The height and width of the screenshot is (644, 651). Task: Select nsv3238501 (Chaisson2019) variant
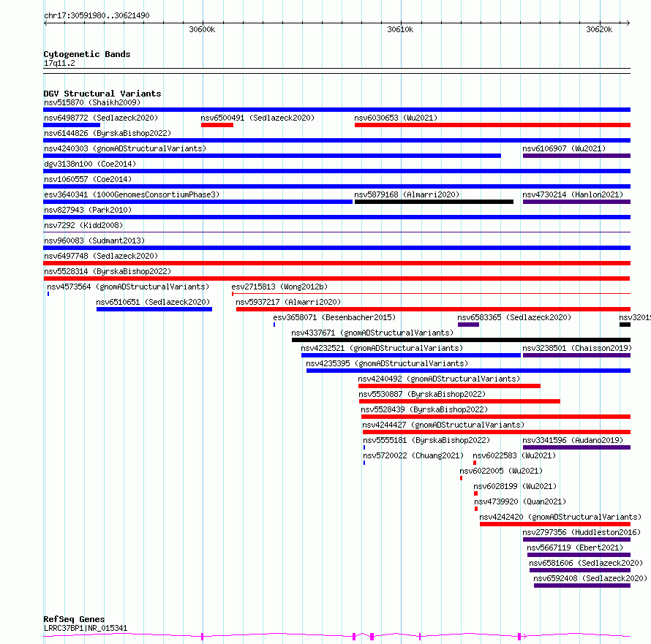pos(576,355)
